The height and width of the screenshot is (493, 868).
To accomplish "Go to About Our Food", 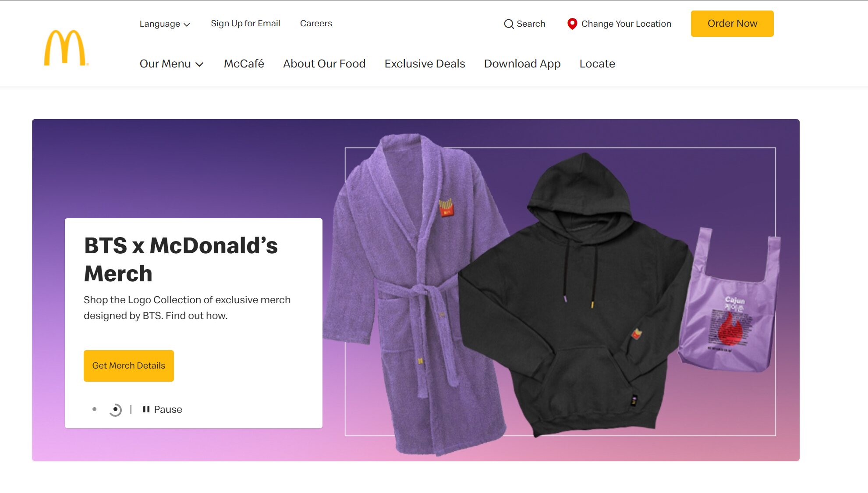I will [324, 64].
